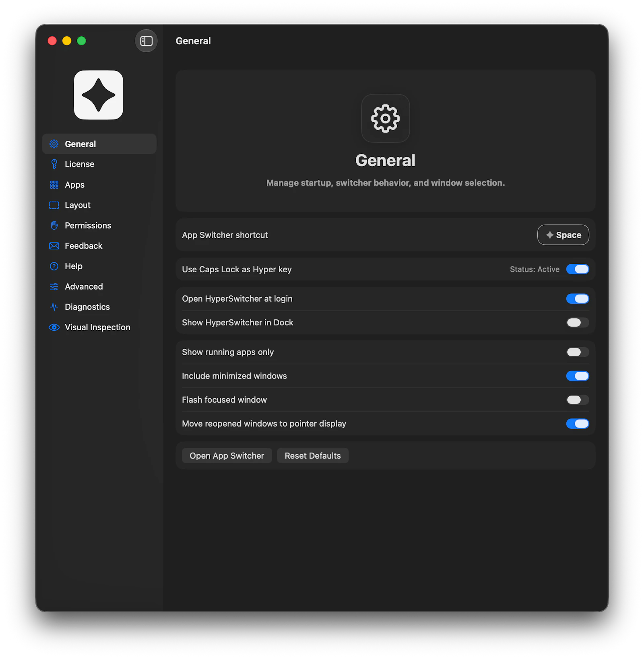Click the App Switcher shortcut label
Screen dimensions: 644x659
pos(225,235)
